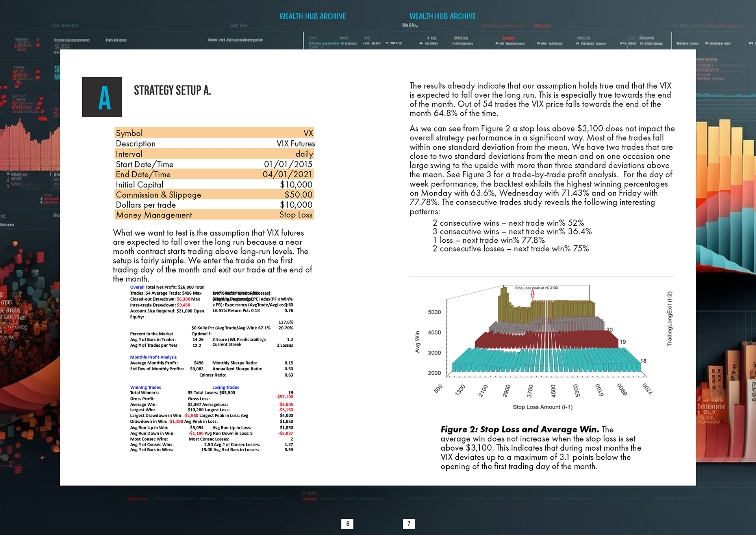Click Commission & Slippage row

214,195
